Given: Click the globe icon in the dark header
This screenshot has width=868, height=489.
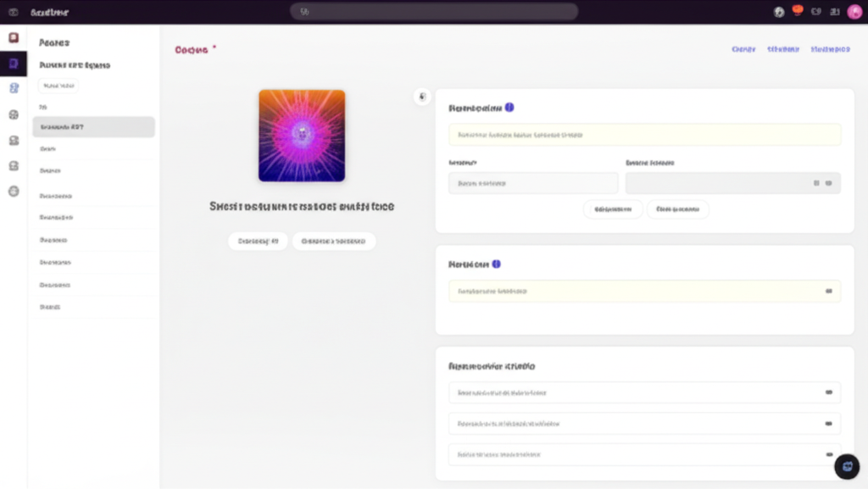Looking at the screenshot, I should coord(779,12).
